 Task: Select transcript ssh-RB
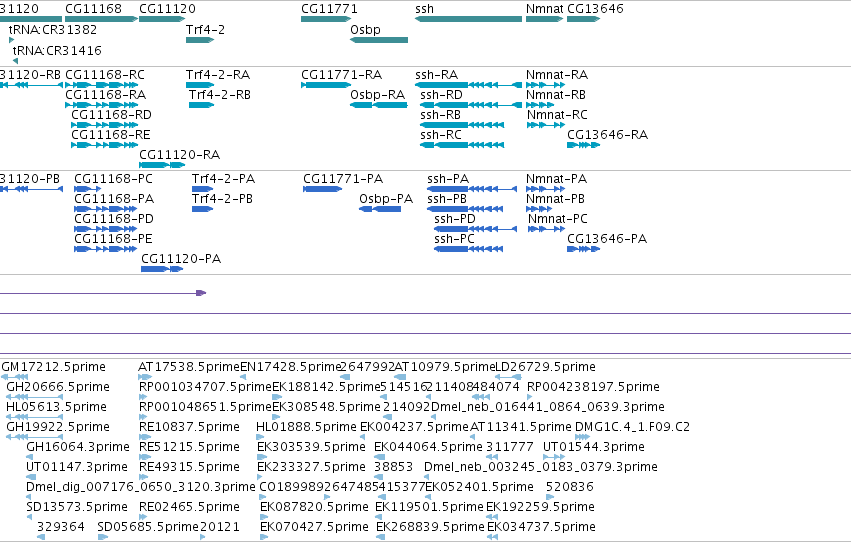tap(440, 115)
